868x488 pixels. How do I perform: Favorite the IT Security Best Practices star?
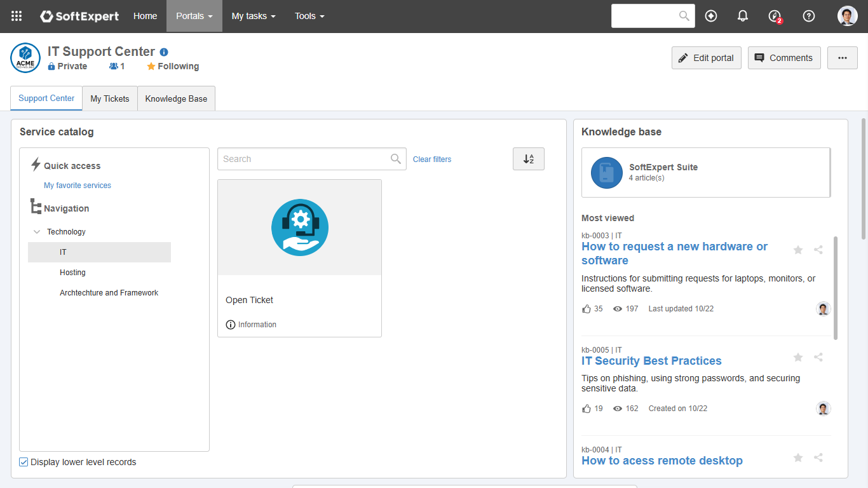tap(798, 357)
